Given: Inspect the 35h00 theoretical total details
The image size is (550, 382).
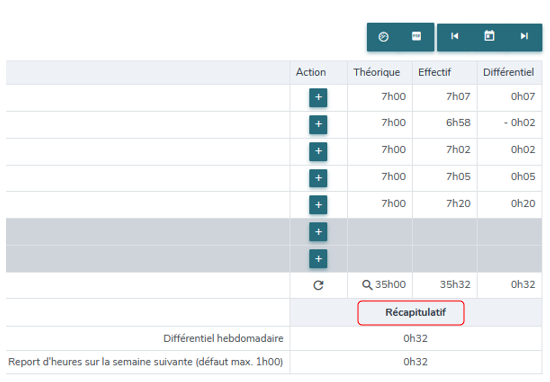Looking at the screenshot, I should (367, 284).
